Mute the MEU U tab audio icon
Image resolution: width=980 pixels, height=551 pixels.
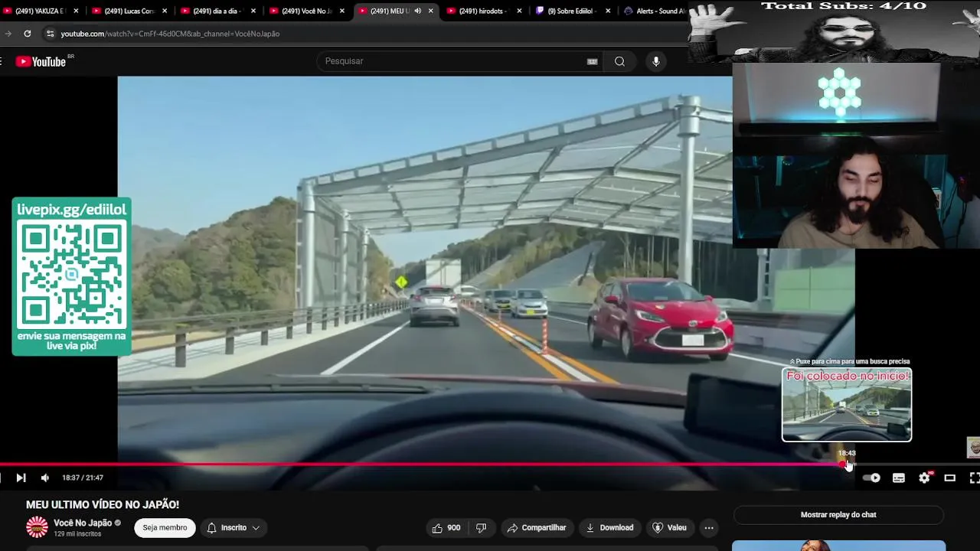coord(417,11)
